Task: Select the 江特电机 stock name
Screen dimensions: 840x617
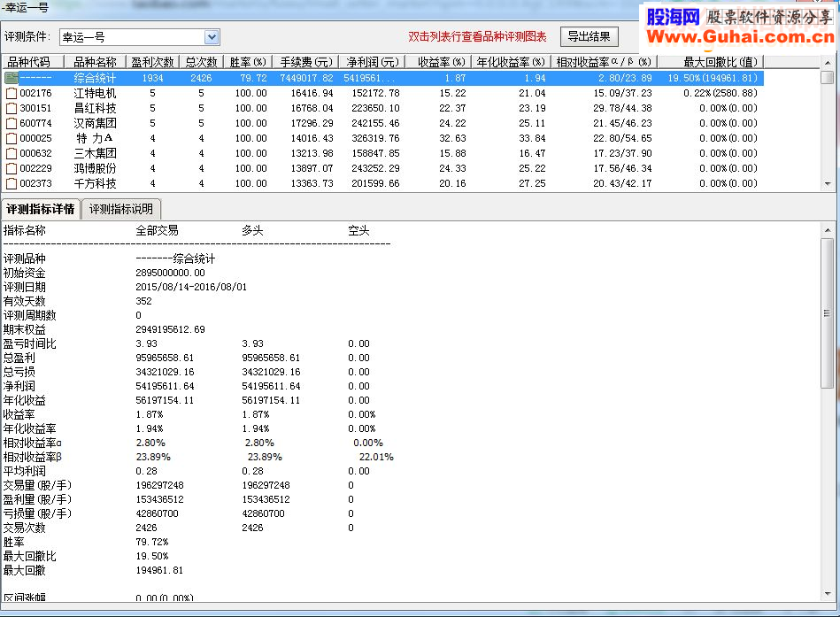Action: [x=95, y=93]
